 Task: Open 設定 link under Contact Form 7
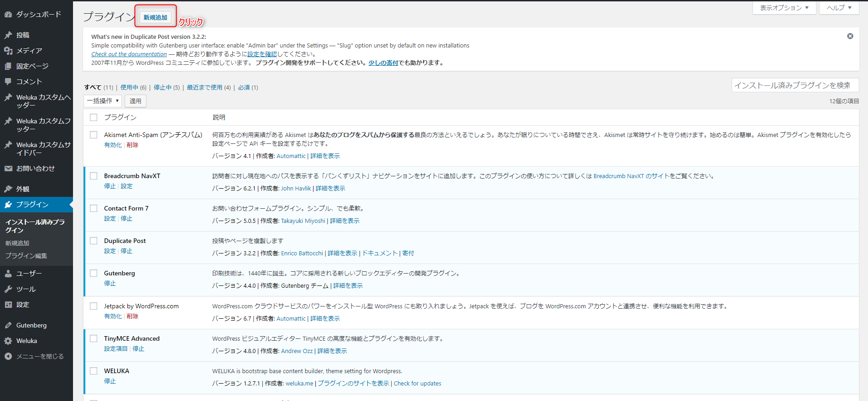[x=110, y=219]
